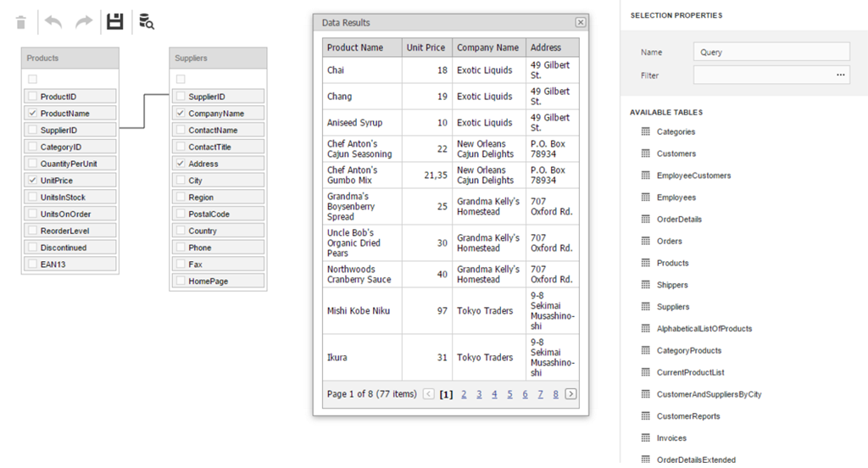Open the Filter editor ellipsis button
This screenshot has height=468, width=868.
point(840,75)
